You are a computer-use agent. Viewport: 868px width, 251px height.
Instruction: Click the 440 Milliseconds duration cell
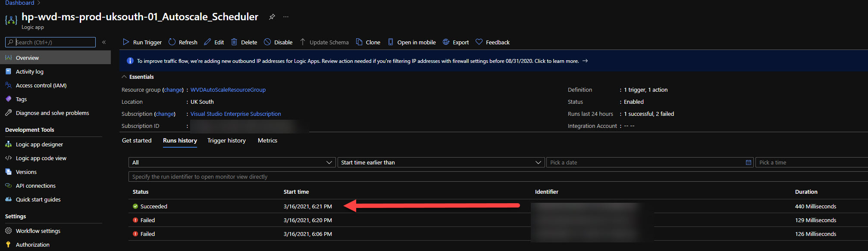click(815, 206)
